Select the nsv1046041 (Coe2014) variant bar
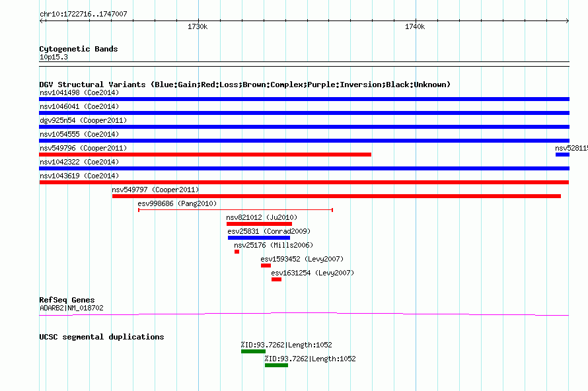 (x=304, y=113)
